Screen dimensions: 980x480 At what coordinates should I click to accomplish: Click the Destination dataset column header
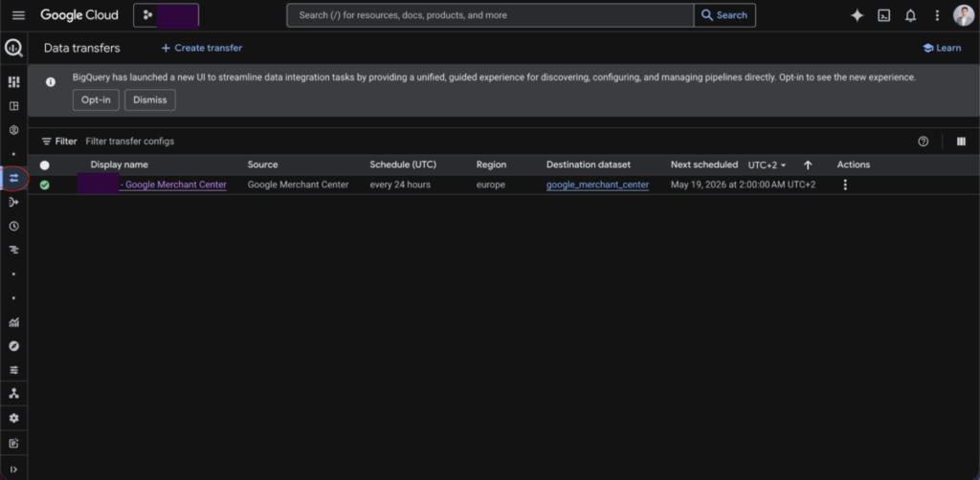589,164
